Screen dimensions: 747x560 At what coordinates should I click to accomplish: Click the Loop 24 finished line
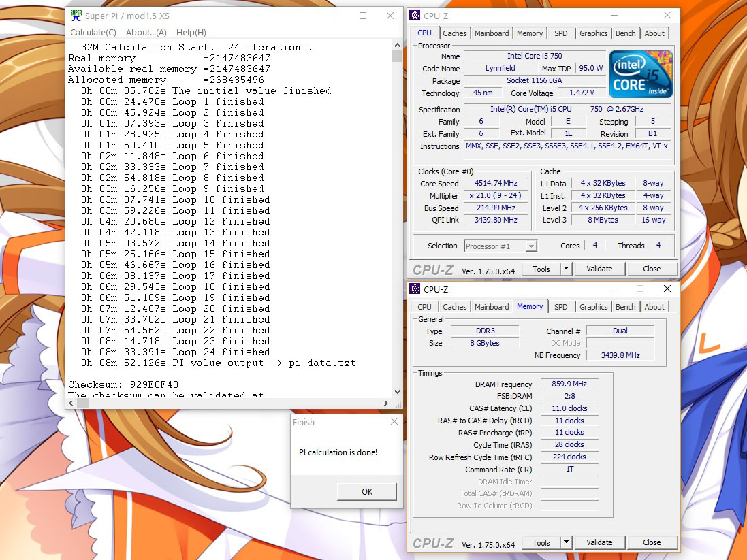point(175,352)
